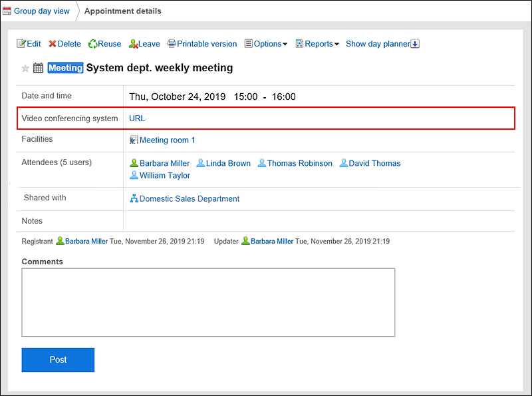Open the Meeting room 1 link

[x=168, y=140]
